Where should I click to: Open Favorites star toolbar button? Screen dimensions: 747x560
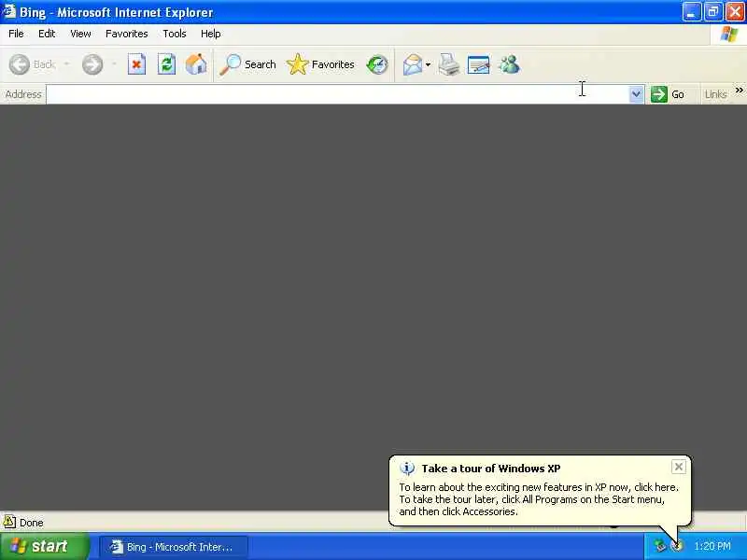click(320, 64)
